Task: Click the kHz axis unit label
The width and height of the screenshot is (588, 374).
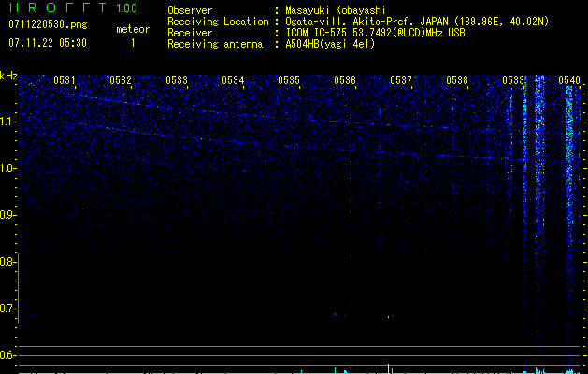Action: (x=8, y=75)
